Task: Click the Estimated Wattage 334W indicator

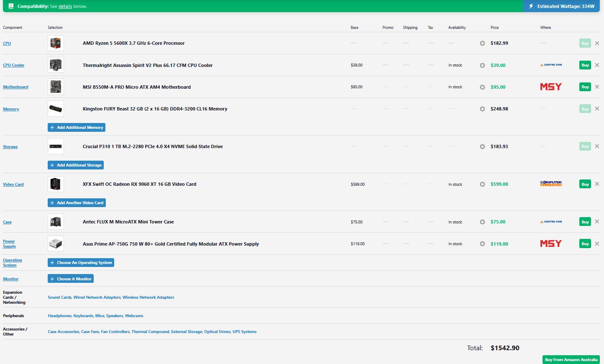Action: point(561,6)
